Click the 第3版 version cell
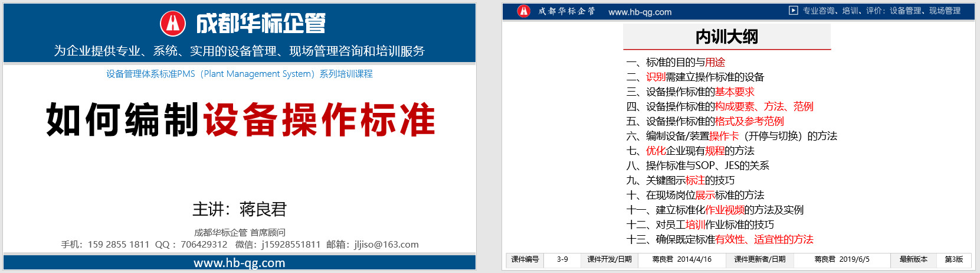 [x=953, y=259]
